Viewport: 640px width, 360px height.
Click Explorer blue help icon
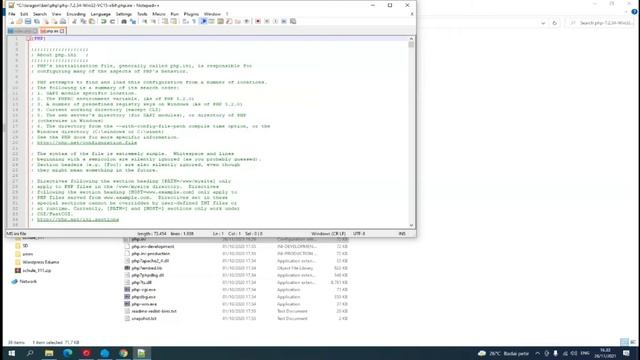(x=634, y=12)
